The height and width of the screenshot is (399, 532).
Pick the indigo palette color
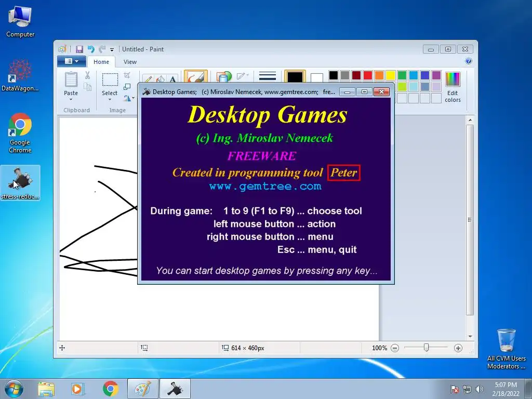tap(425, 75)
